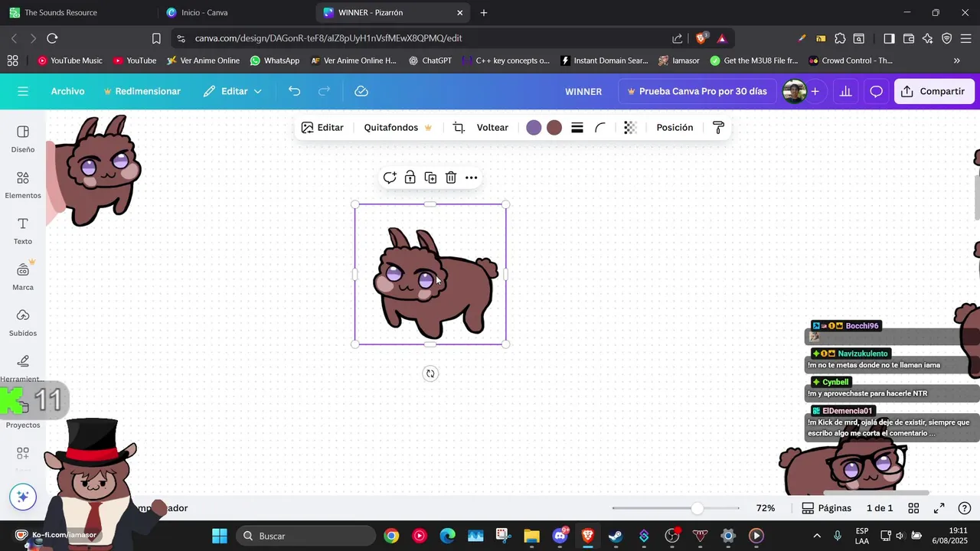Add collaborator with plus icon
The image size is (980, 551).
coord(815,91)
